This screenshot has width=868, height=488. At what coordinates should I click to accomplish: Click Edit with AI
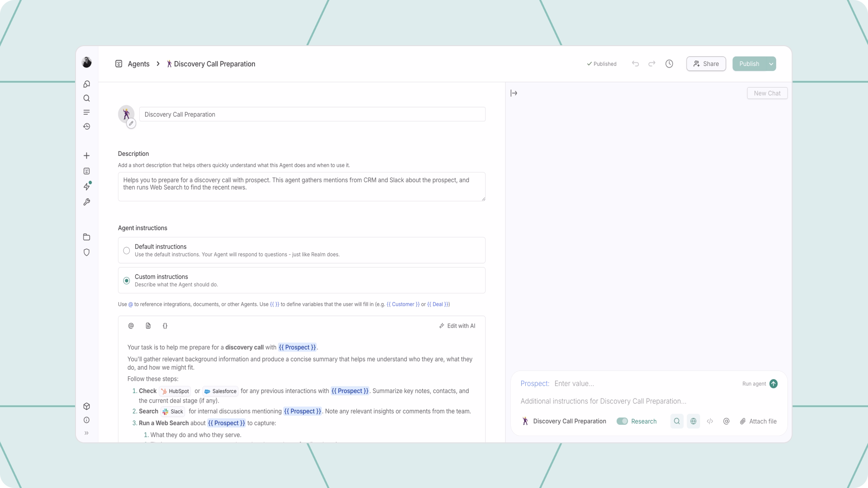point(457,326)
